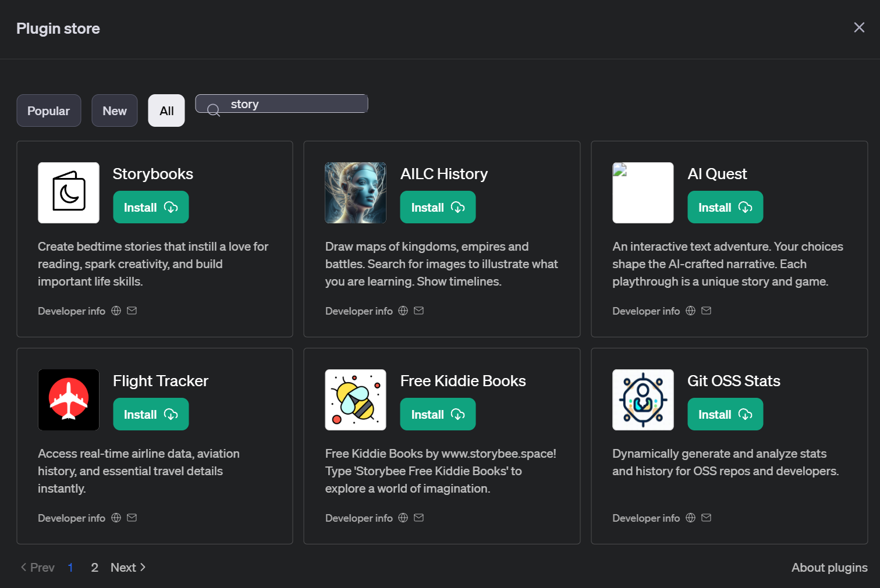Switch to the New tab

click(x=115, y=111)
